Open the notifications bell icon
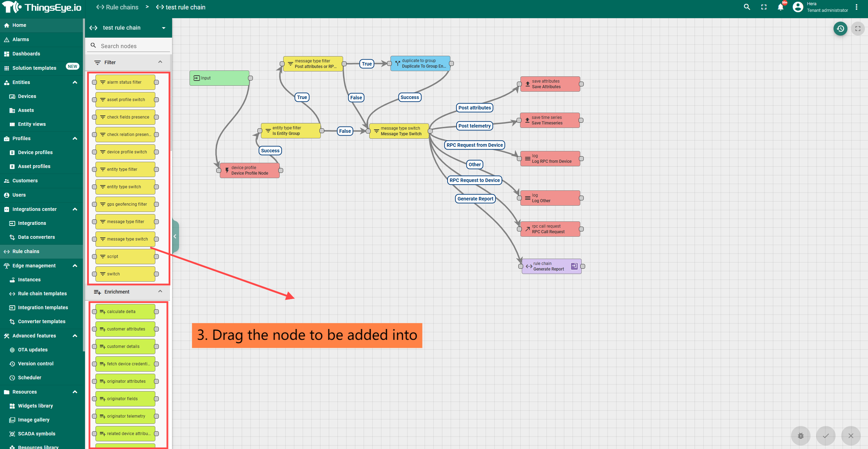Image resolution: width=868 pixels, height=449 pixels. 781,7
